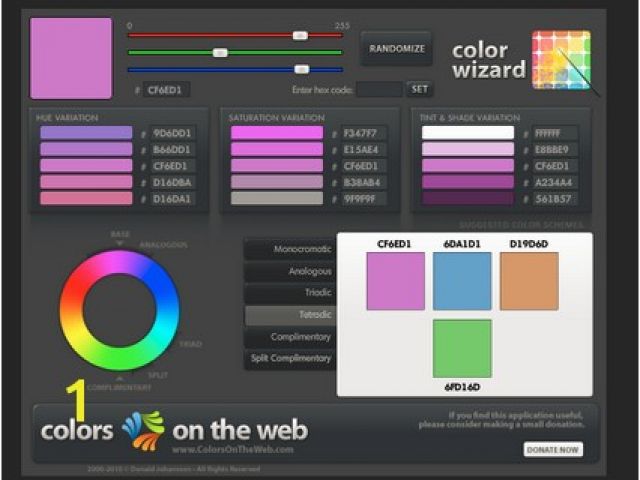
Task: Click the saturation hex value F347F7
Action: click(363, 133)
